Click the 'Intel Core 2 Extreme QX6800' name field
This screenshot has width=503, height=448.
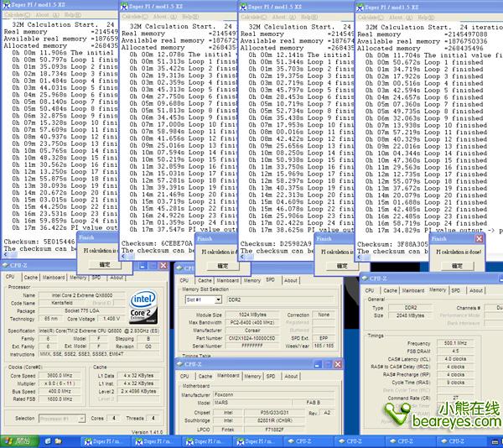click(82, 295)
